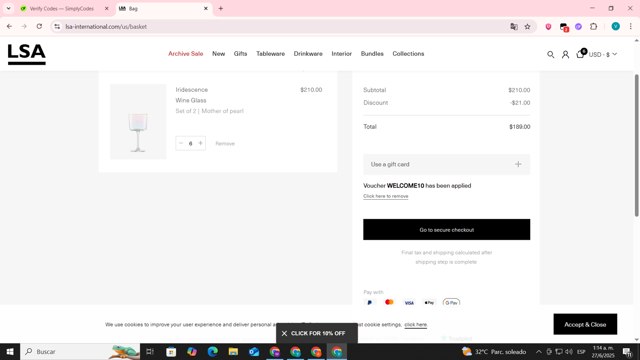Open cookie settings click here link
Viewport: 640px width, 360px height.
(416, 324)
